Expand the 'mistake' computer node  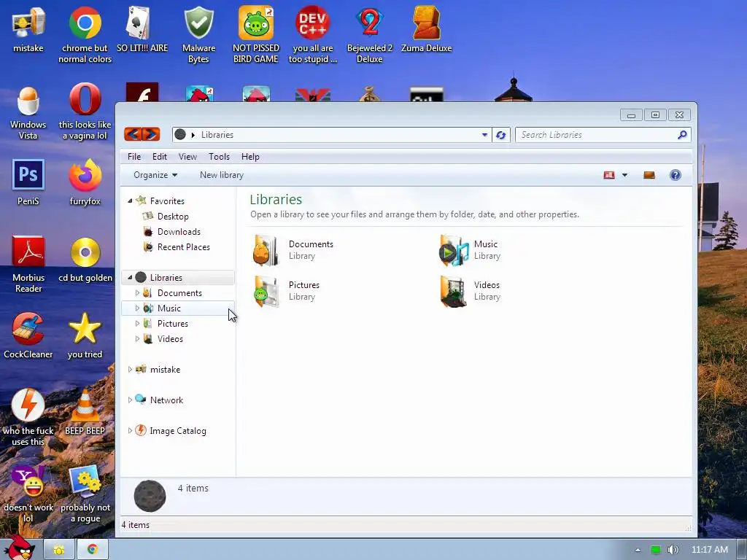tap(130, 369)
